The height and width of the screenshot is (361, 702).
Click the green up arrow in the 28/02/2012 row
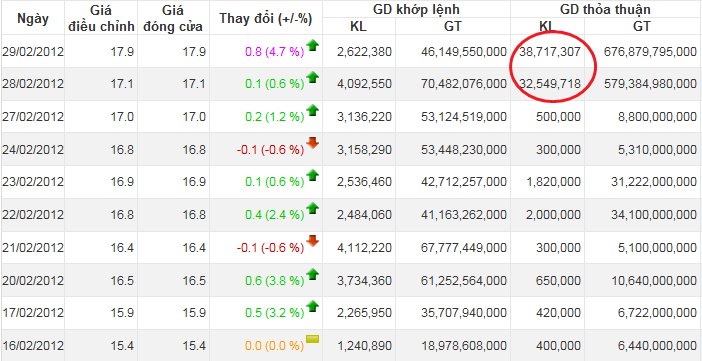(x=312, y=77)
